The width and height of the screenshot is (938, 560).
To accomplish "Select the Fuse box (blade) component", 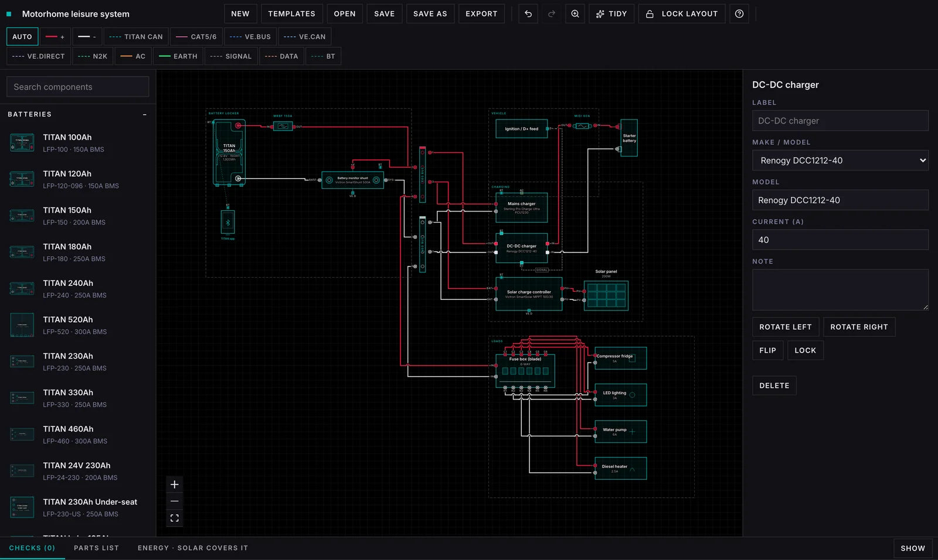I will click(x=525, y=370).
